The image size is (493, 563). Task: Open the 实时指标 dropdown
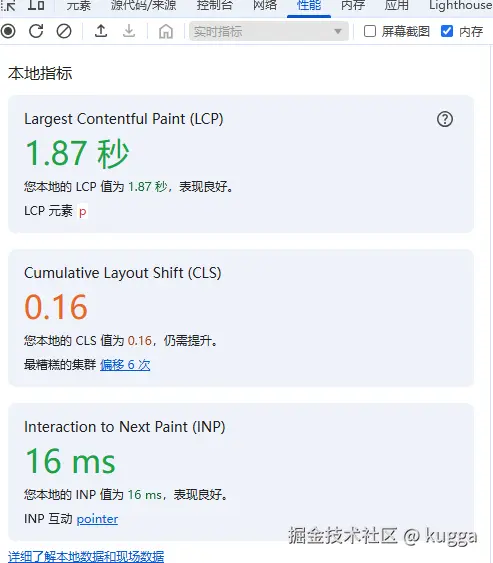tap(269, 31)
